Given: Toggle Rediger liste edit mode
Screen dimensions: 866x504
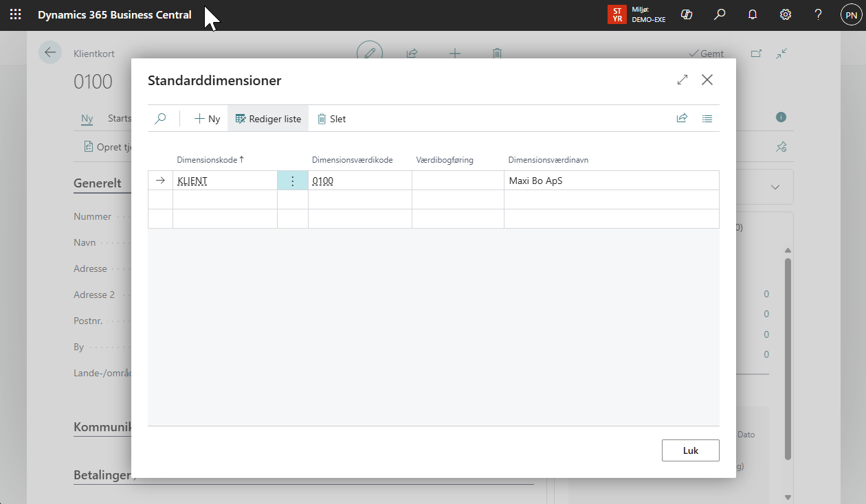Looking at the screenshot, I should (268, 119).
